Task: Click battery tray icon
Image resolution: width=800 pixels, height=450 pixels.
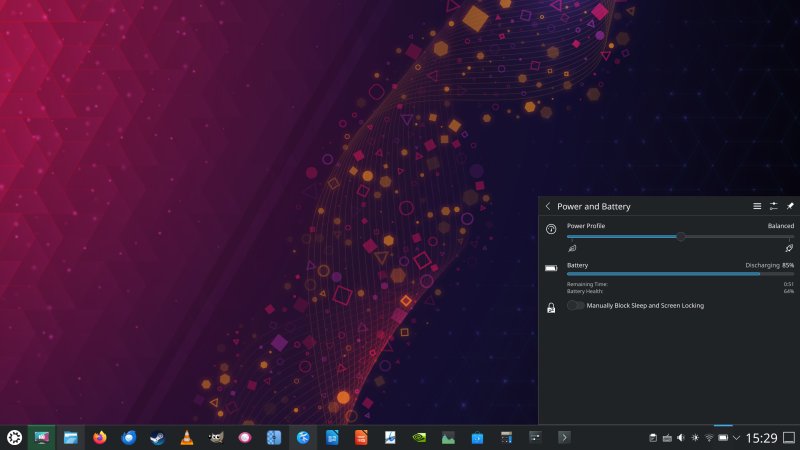Action: [x=723, y=438]
